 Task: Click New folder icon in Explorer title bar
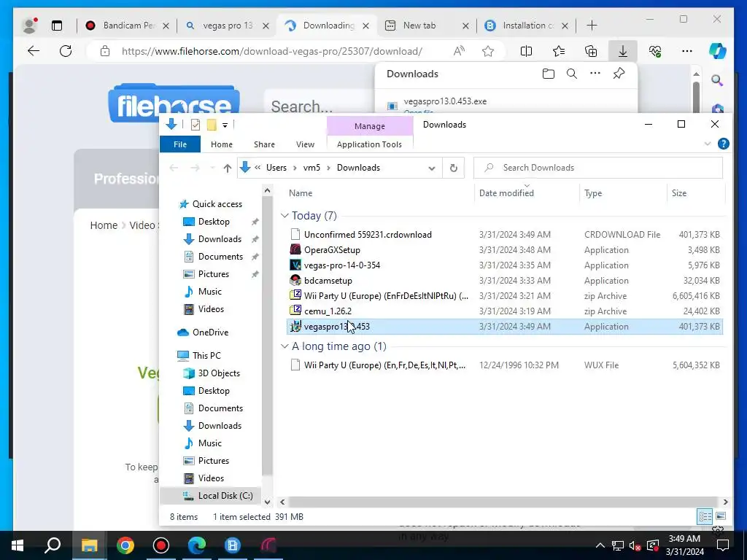212,125
